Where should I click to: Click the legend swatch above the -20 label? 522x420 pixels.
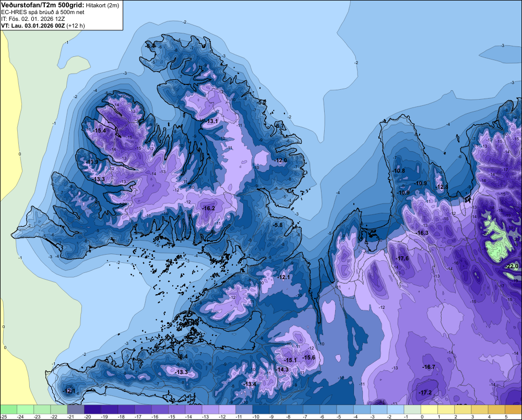[93, 409]
